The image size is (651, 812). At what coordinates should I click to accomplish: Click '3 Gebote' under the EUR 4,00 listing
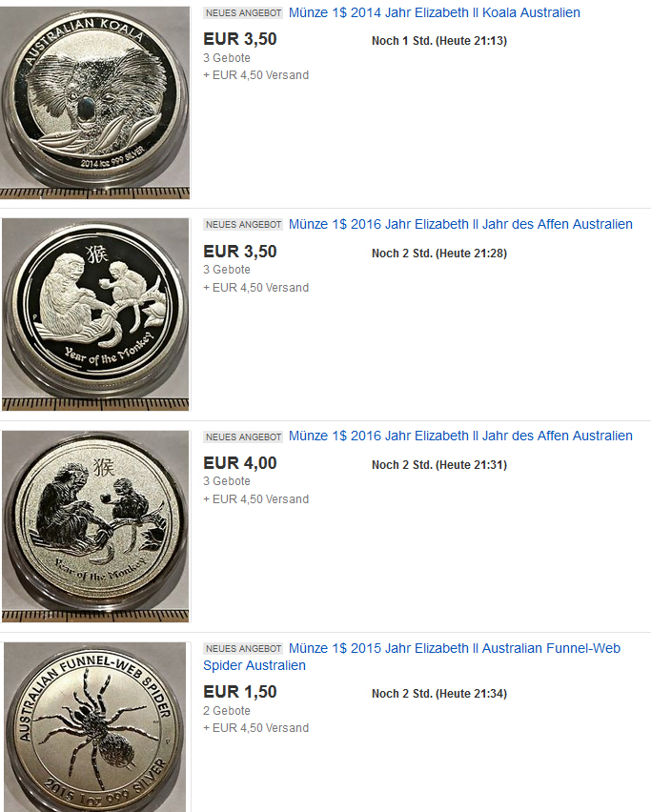coord(227,481)
